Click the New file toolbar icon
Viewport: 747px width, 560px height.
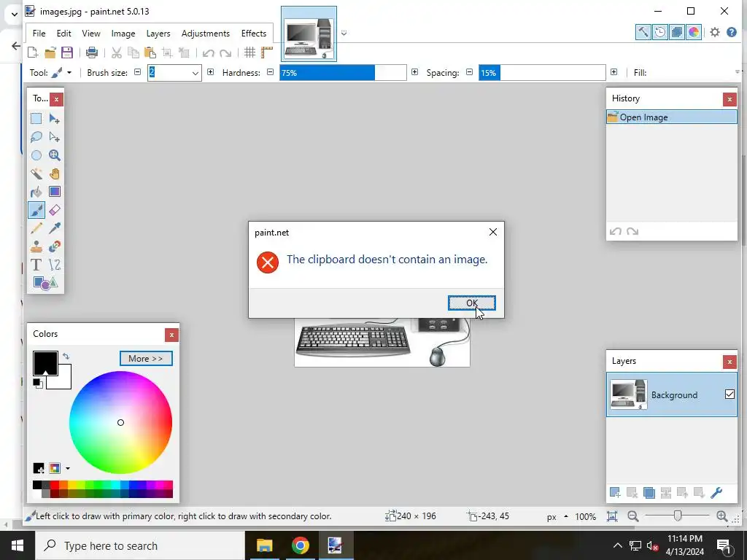(x=32, y=52)
